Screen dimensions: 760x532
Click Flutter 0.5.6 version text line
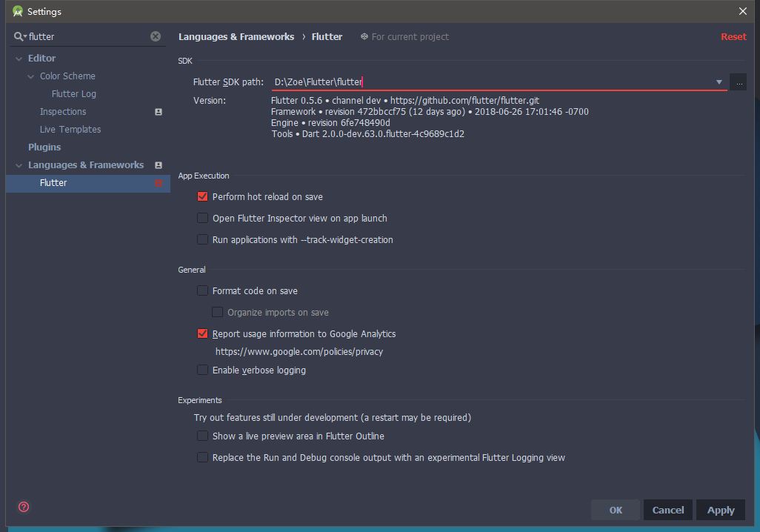405,100
